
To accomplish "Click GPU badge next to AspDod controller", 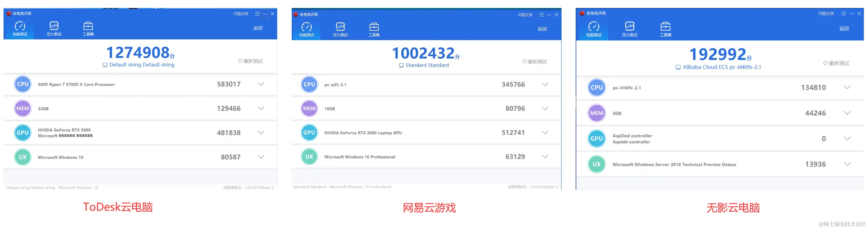I will 596,138.
